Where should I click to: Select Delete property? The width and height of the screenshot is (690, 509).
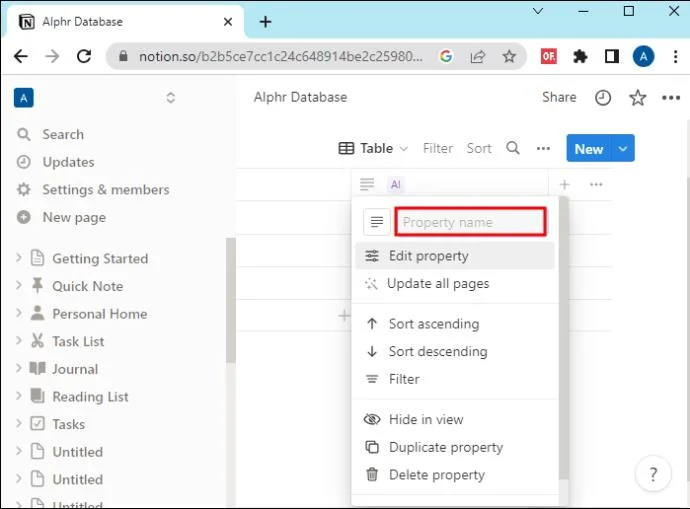coord(455,475)
